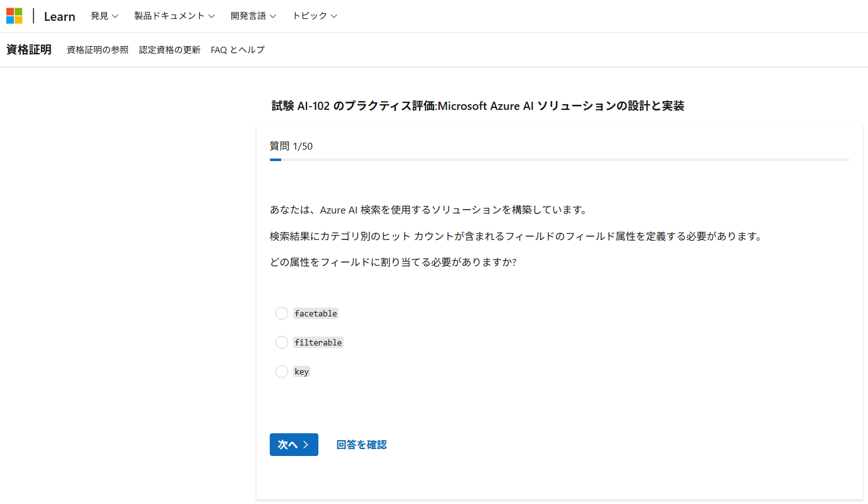This screenshot has width=868, height=504.
Task: Expand the 発見 menu
Action: pos(104,16)
